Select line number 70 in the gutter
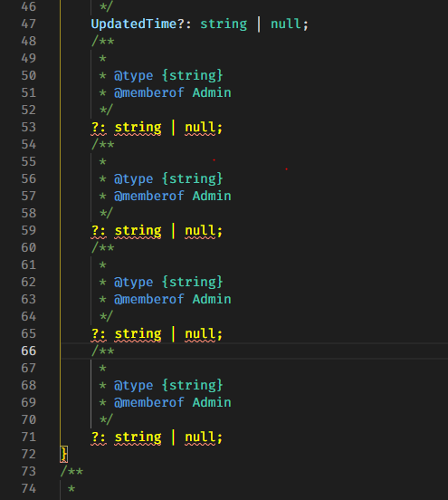Screen dimensions: 448x500 point(29,420)
